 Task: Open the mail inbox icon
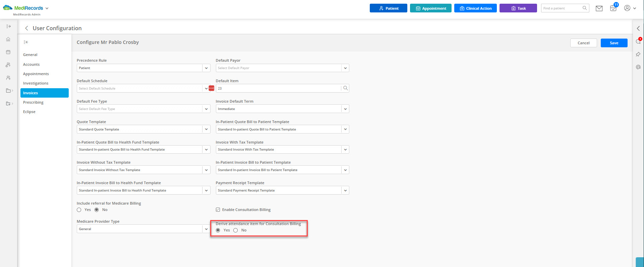[x=599, y=8]
